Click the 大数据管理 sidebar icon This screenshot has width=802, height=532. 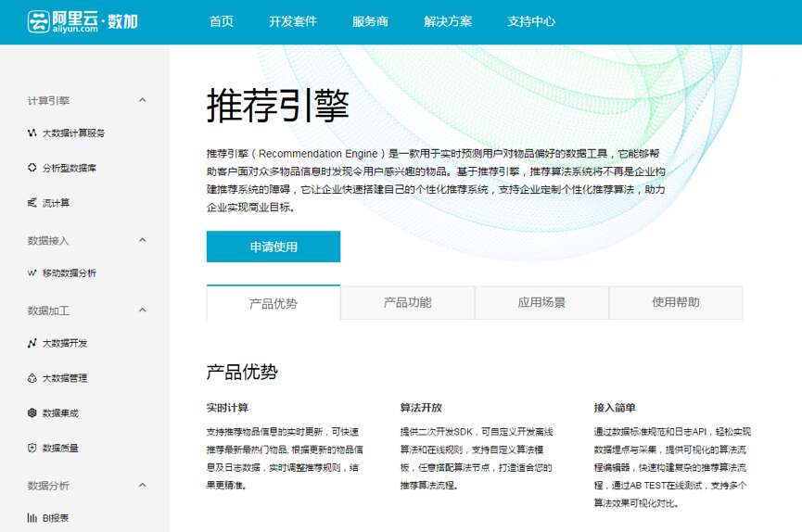coord(32,378)
